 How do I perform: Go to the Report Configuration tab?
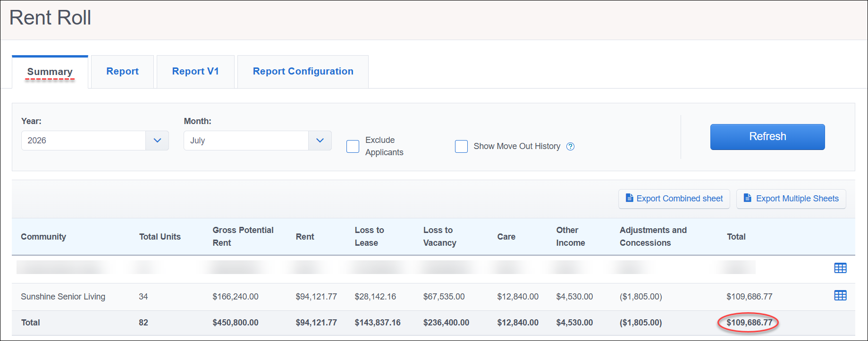pyautogui.click(x=303, y=72)
